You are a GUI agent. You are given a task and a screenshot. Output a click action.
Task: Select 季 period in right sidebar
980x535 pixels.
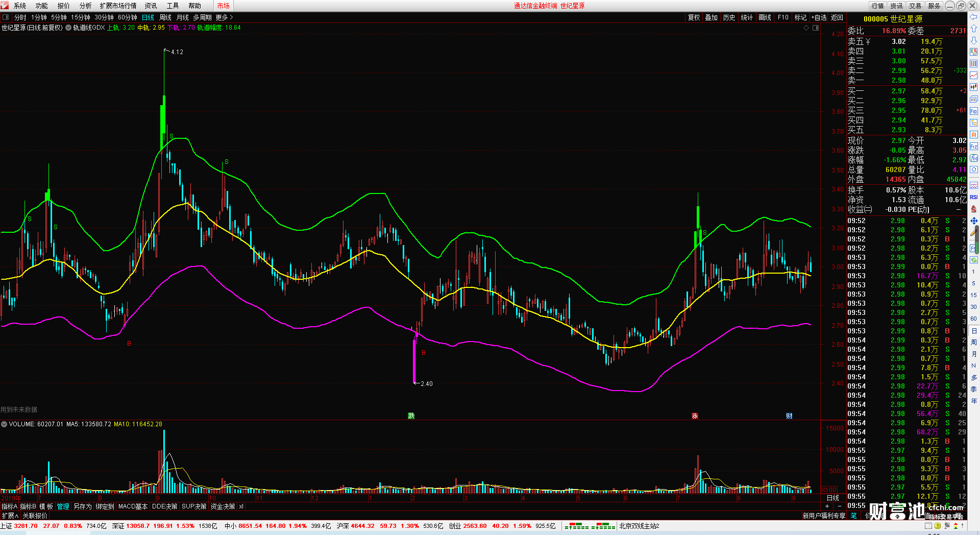973,389
